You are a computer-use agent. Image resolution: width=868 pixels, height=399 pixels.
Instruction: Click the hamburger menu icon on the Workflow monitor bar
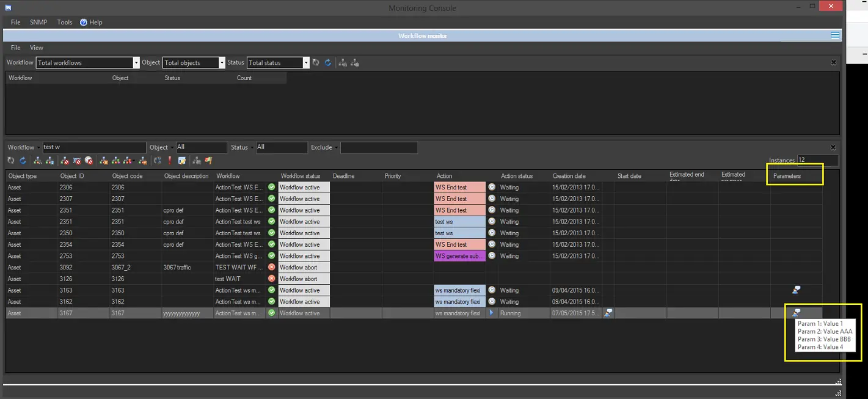(835, 35)
